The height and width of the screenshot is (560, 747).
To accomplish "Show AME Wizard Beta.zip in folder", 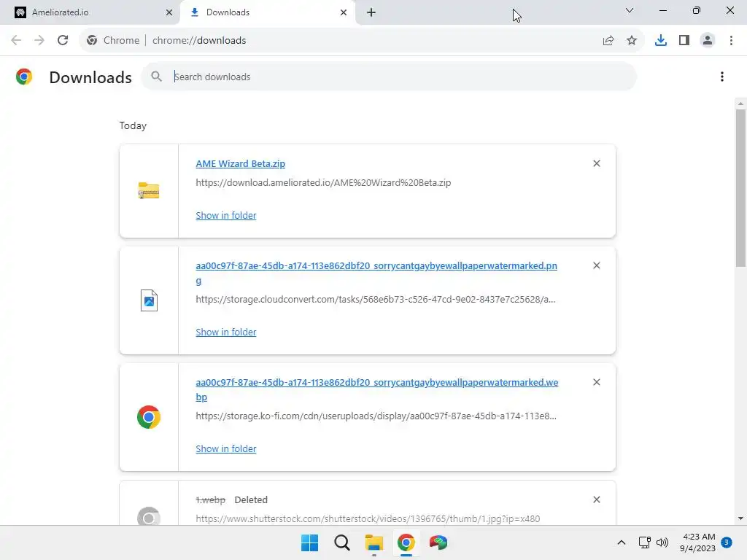I will [x=226, y=215].
